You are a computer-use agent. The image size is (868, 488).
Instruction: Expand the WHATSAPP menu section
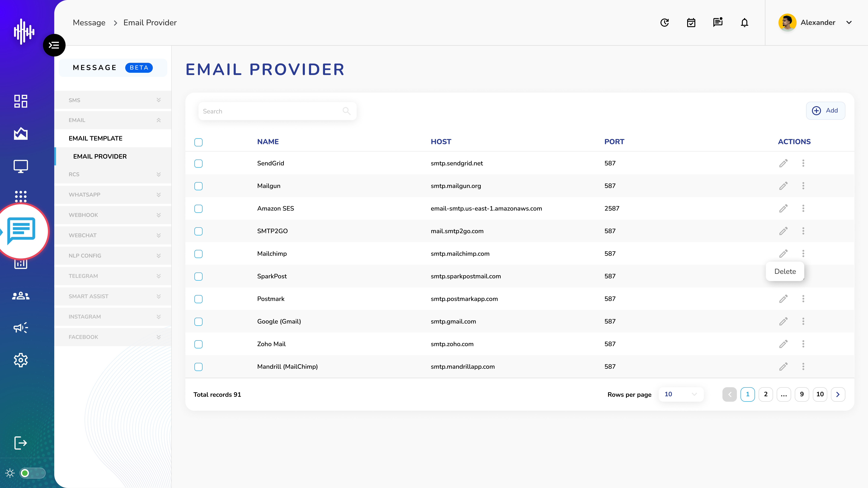click(x=113, y=195)
